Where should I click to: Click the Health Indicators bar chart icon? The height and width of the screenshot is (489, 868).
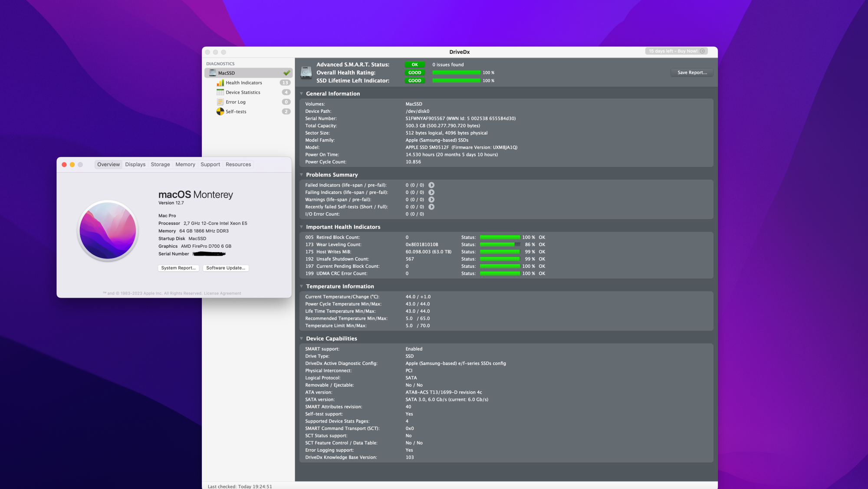(220, 82)
